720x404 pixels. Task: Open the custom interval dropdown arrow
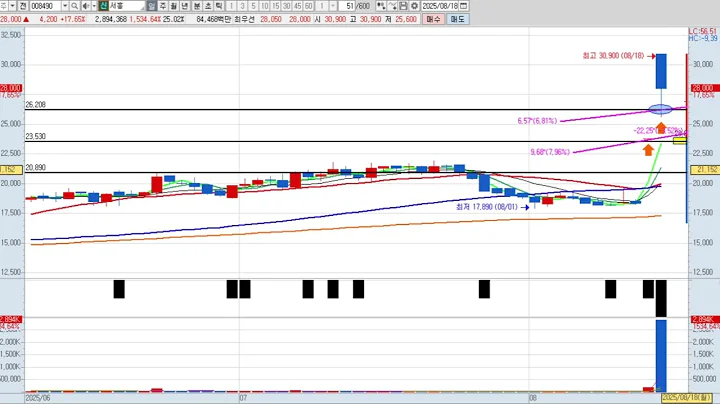333,6
